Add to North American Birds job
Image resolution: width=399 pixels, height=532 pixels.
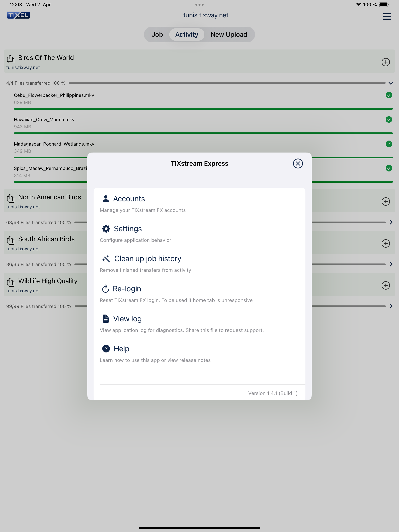coord(385,201)
